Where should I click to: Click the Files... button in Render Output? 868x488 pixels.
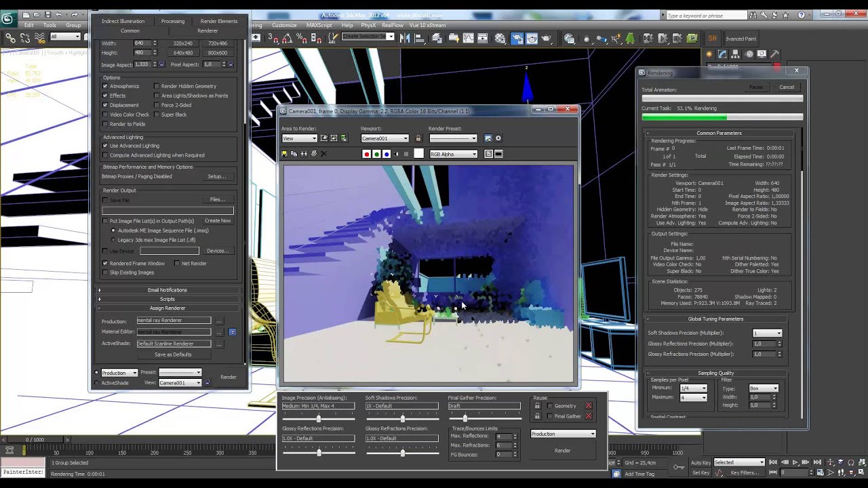(x=217, y=199)
